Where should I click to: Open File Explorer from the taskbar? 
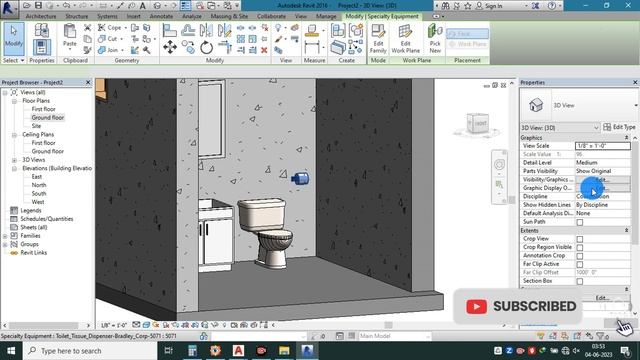click(x=284, y=351)
